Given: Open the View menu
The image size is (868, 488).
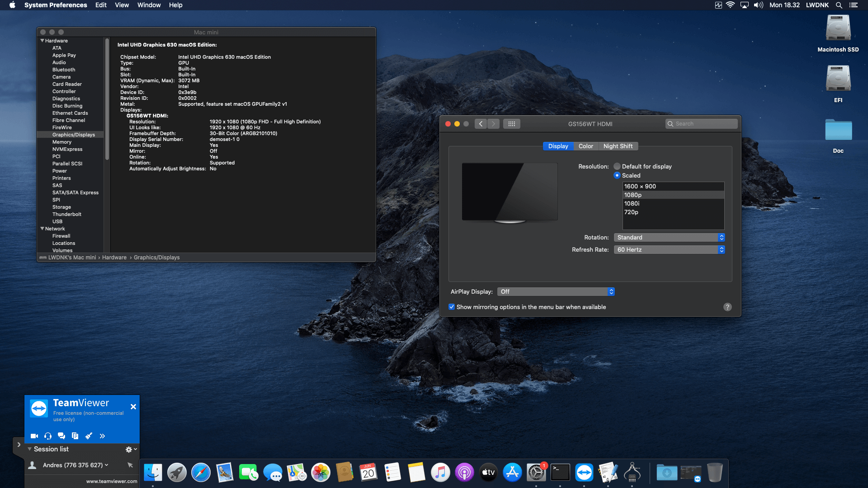Looking at the screenshot, I should point(122,5).
